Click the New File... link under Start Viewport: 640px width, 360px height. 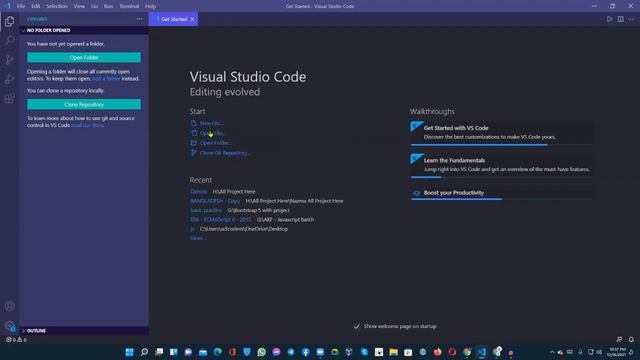tap(211, 123)
